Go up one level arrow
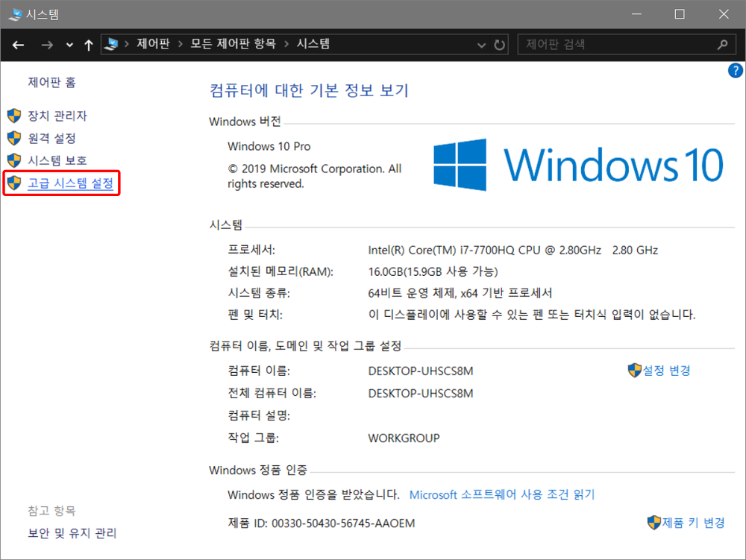 89,45
